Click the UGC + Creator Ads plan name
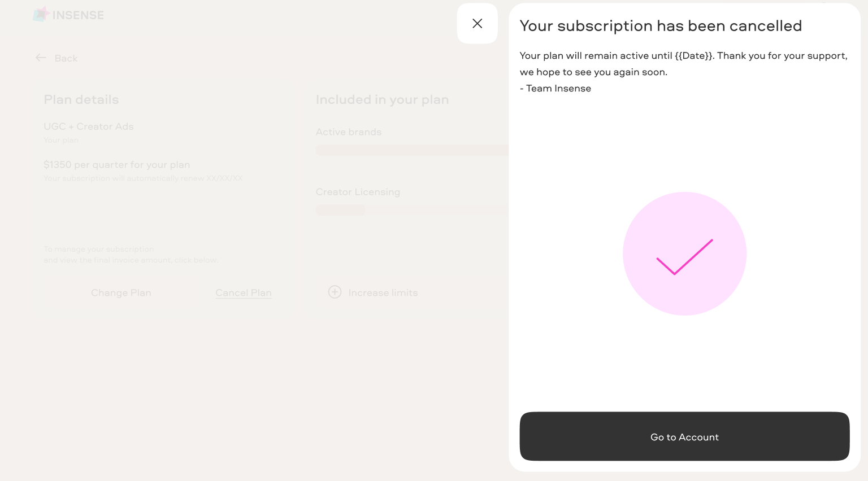Viewport: 868px width, 481px height. coord(89,126)
